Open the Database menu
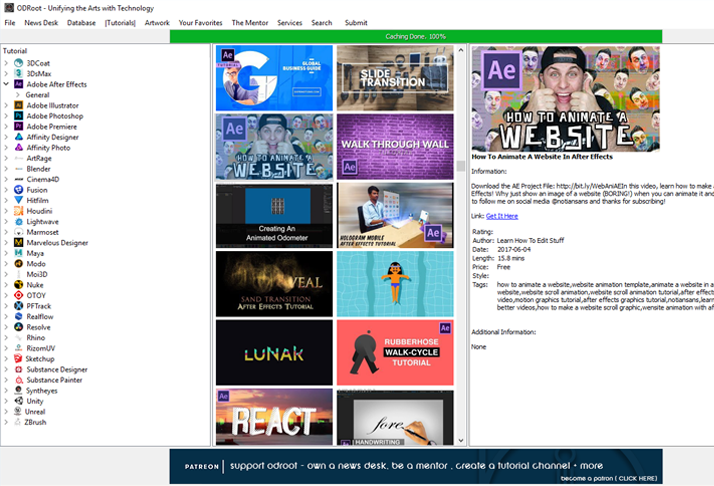Screen dimensions: 714x486 (81, 22)
